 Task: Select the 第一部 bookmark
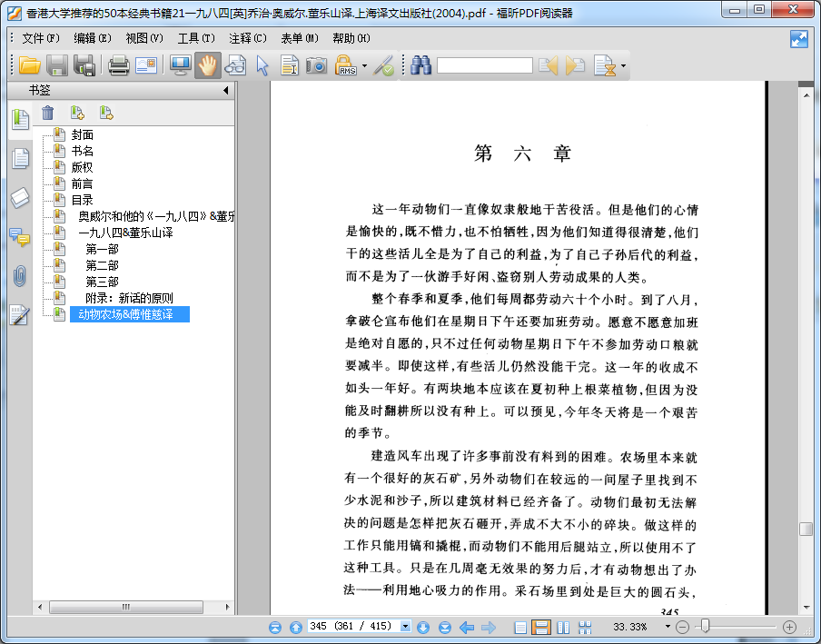102,249
